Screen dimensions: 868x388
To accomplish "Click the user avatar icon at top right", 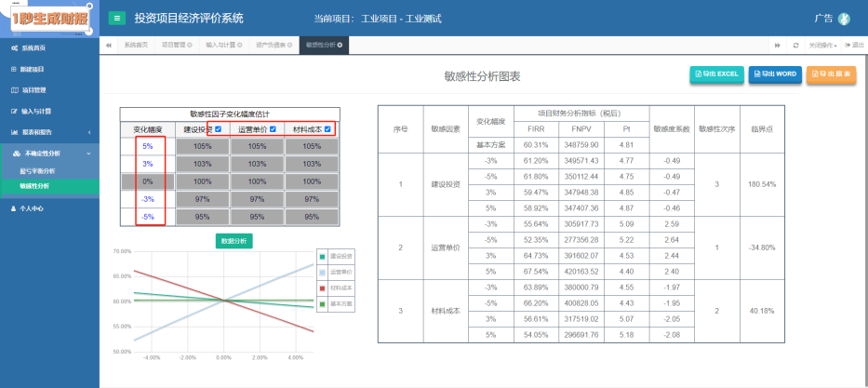I will pos(844,18).
